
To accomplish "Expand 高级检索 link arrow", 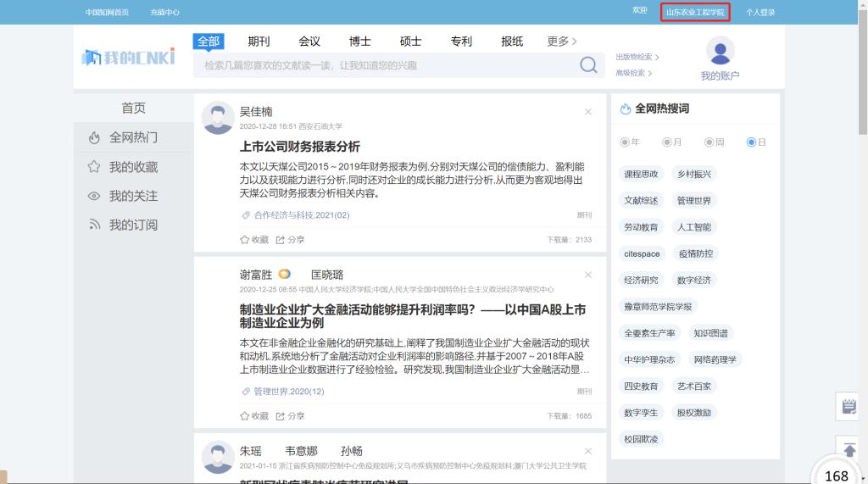I will 650,73.
